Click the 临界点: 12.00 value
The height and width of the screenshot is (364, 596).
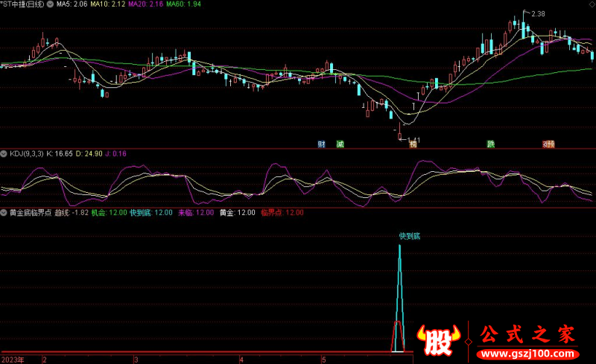click(x=282, y=213)
